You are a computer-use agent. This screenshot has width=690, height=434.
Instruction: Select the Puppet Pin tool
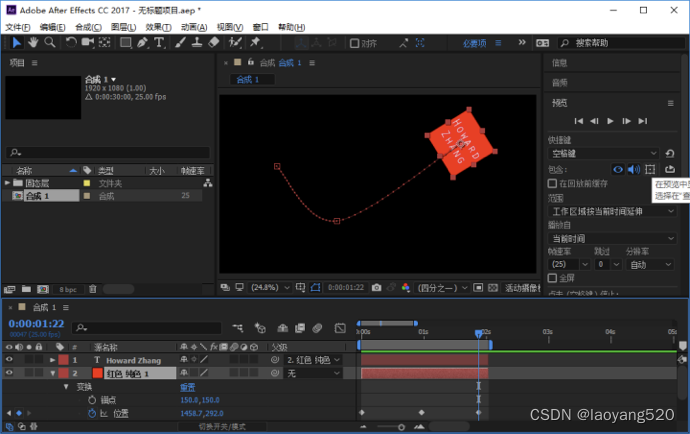255,43
